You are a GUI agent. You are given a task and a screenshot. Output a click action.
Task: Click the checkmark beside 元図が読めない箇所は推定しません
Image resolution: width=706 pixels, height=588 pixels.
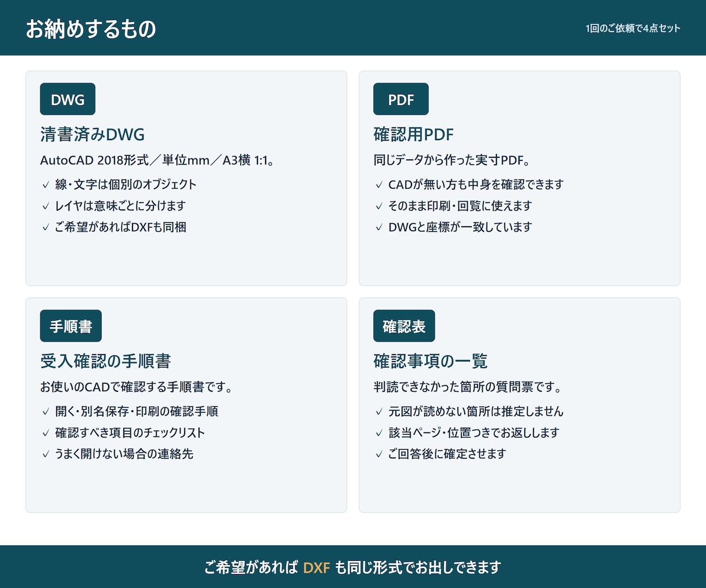tap(379, 412)
